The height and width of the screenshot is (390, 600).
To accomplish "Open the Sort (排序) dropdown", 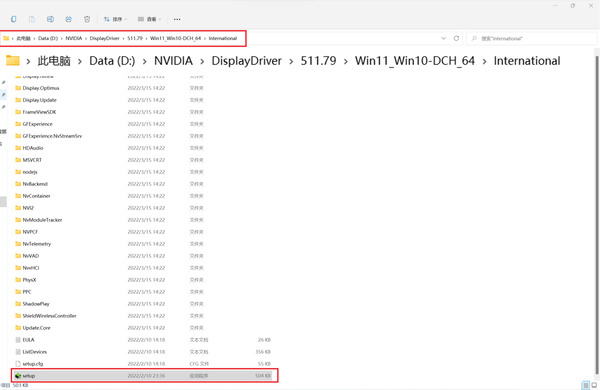I will [x=115, y=19].
